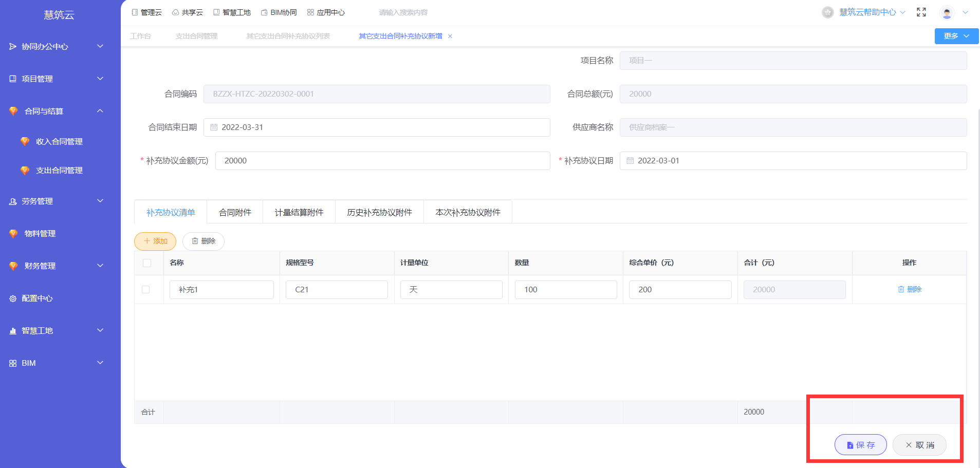Open the 协同办公中心 sidebar icon
The image size is (980, 468).
[13, 47]
